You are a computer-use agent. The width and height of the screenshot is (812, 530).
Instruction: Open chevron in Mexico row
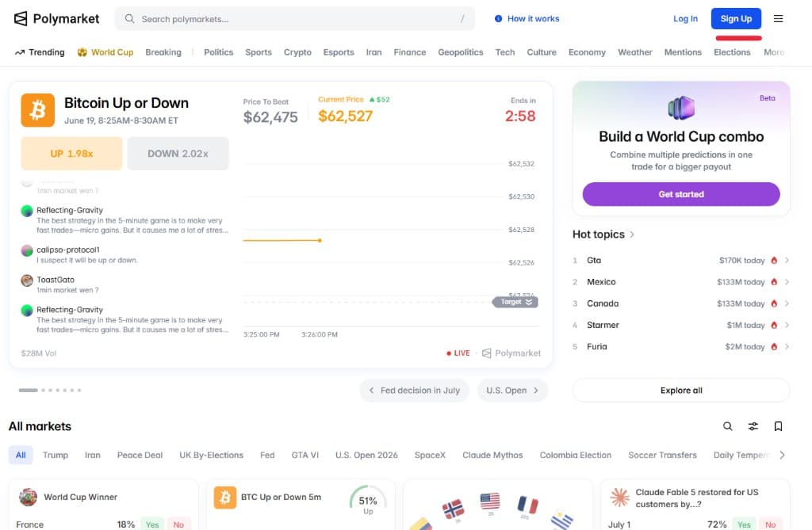[x=787, y=282]
